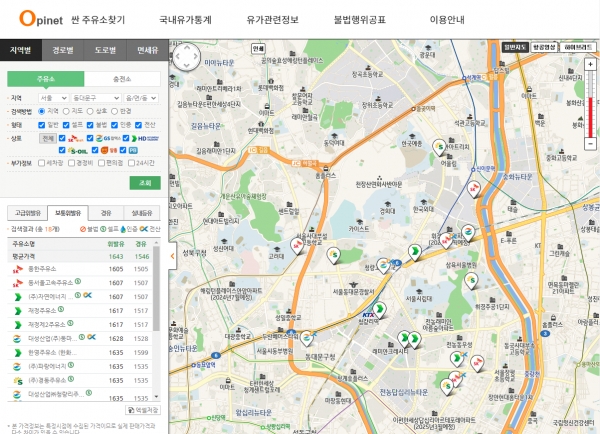Screen dimensions: 600x434
Task: Click the SK map marker near 신이문역
Action: coord(474,189)
